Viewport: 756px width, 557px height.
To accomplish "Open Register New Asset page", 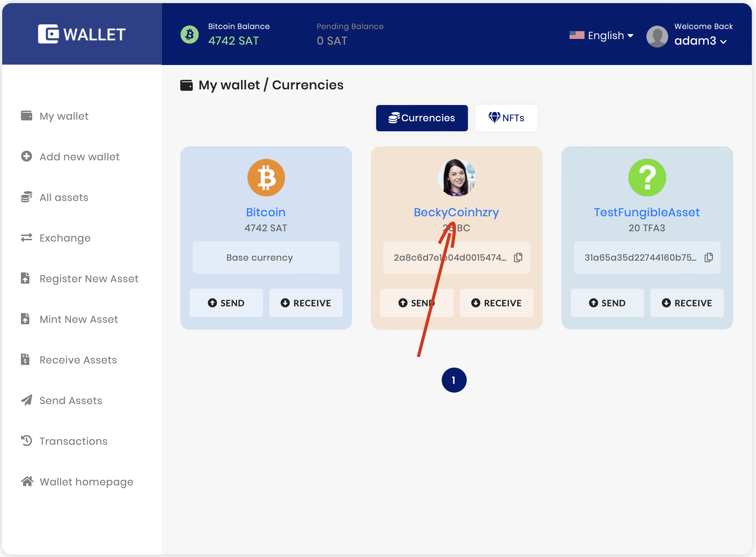I will [x=89, y=278].
